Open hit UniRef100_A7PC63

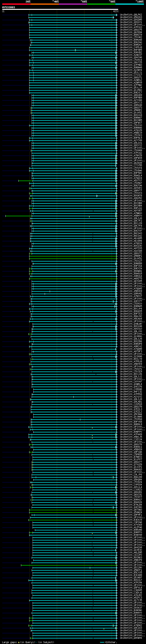pyautogui.click(x=131, y=27)
